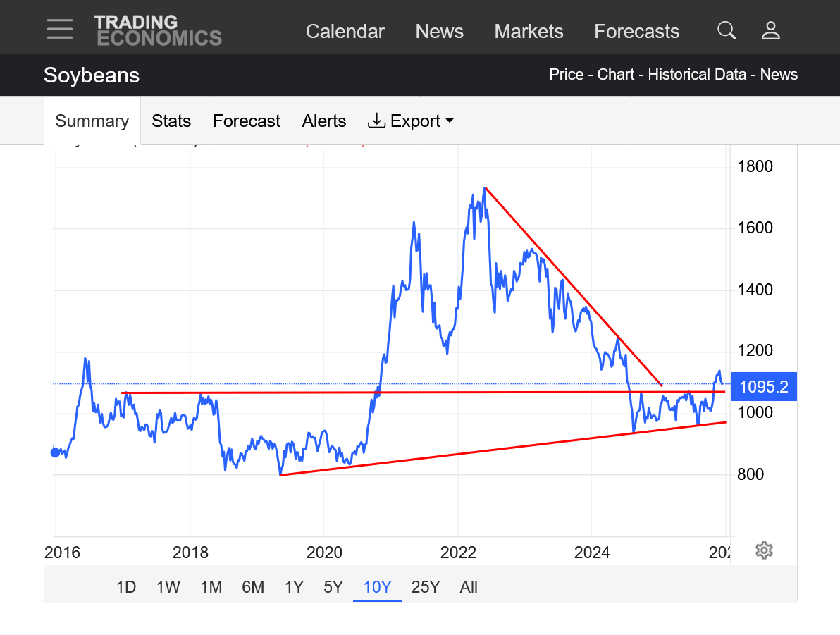This screenshot has width=840, height=635.
Task: Open the search magnifier icon
Action: [x=727, y=30]
